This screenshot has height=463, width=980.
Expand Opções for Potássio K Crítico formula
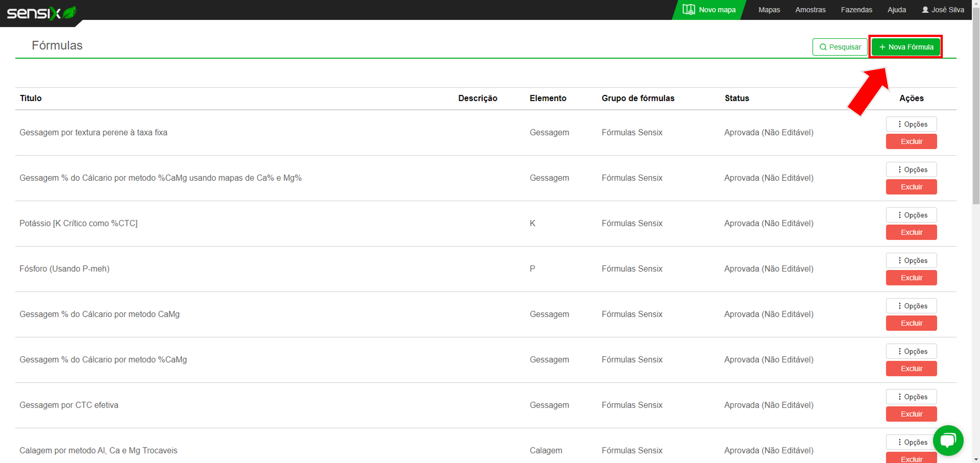[x=911, y=215]
